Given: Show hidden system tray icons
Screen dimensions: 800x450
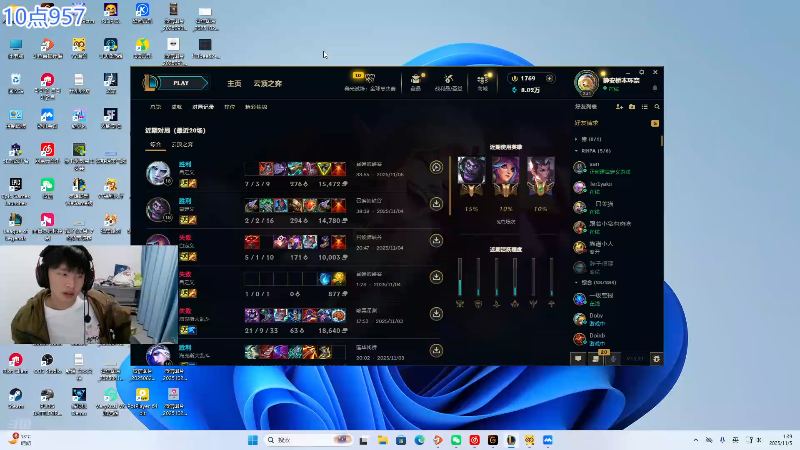Looking at the screenshot, I should click(695, 440).
